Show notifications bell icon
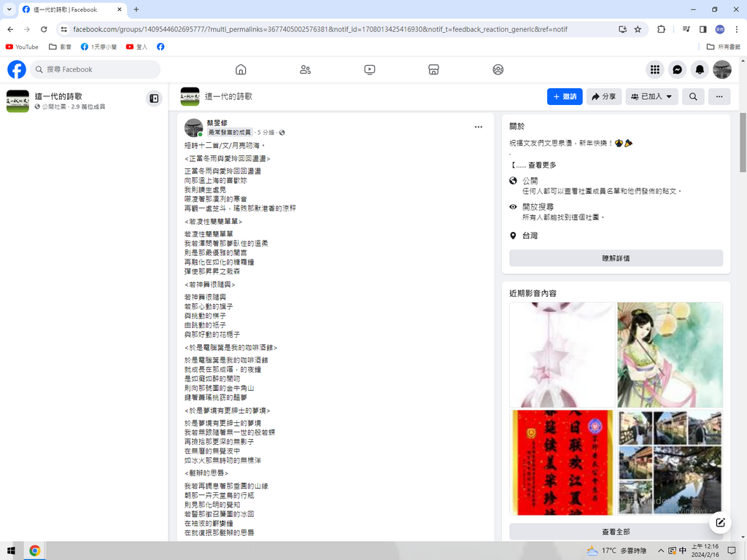The height and width of the screenshot is (560, 747). (700, 69)
